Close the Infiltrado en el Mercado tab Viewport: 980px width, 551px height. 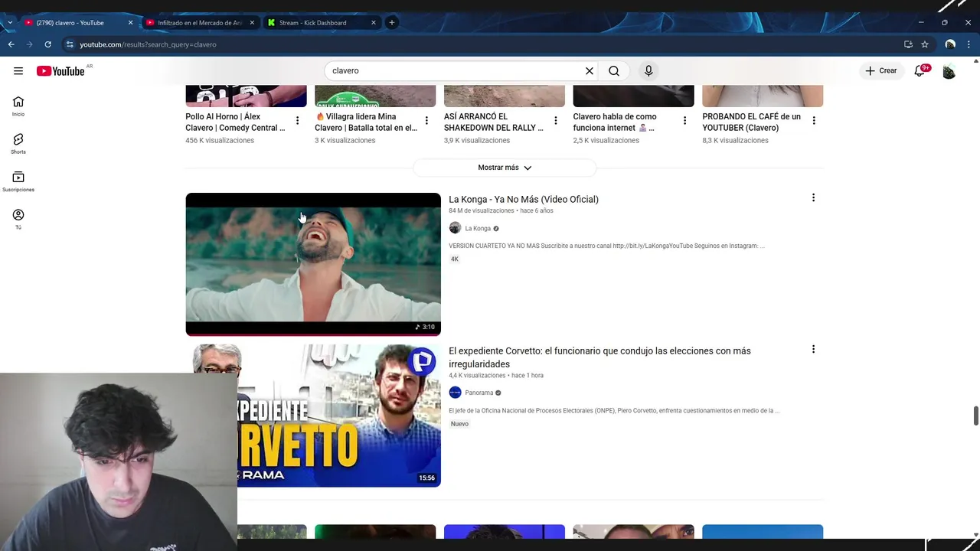coord(252,23)
